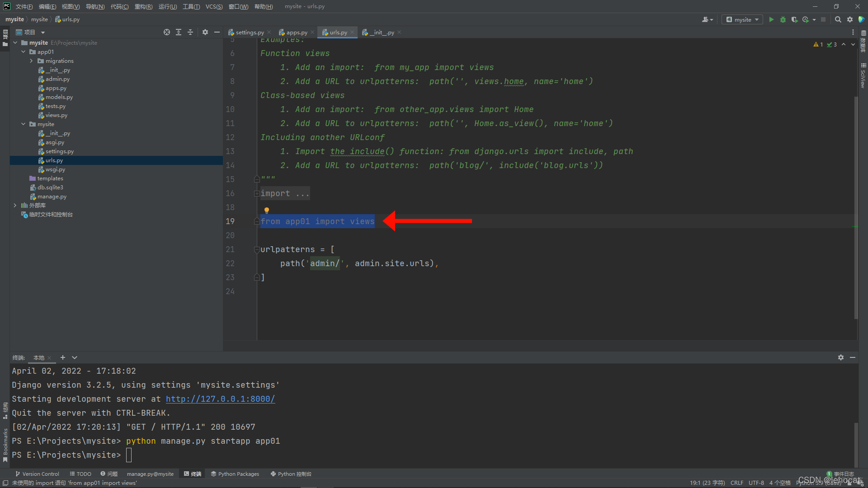Click the CRLF line separator indicator
This screenshot has height=488, width=868.
[737, 483]
